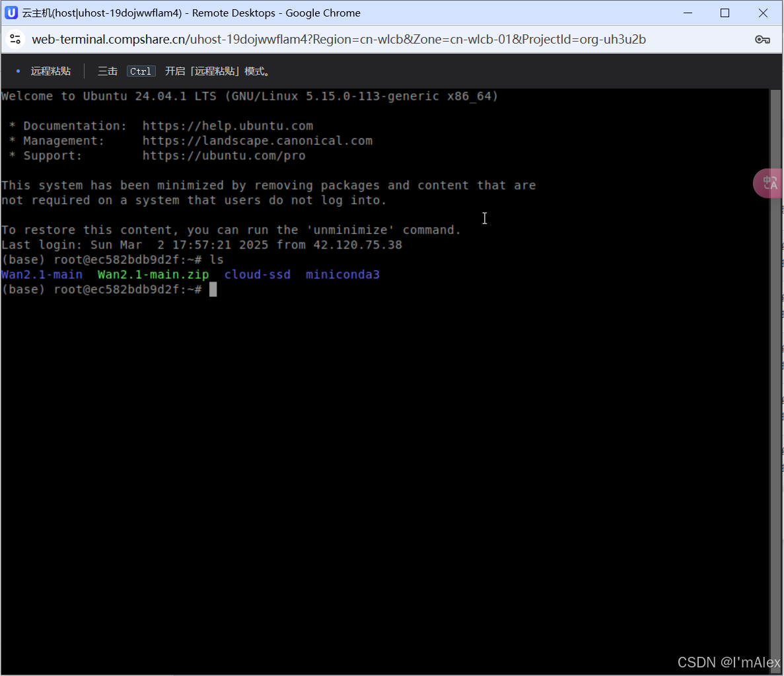Maximize the Remote Desktops window

coord(725,13)
